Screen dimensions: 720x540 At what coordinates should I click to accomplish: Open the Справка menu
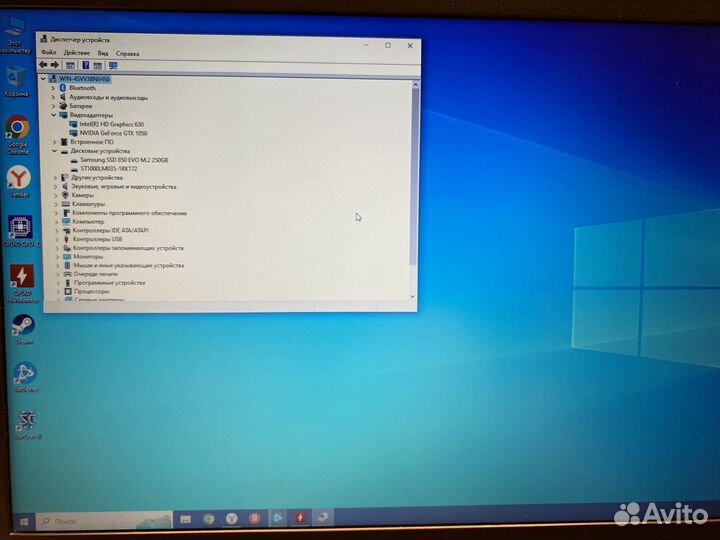pos(127,53)
